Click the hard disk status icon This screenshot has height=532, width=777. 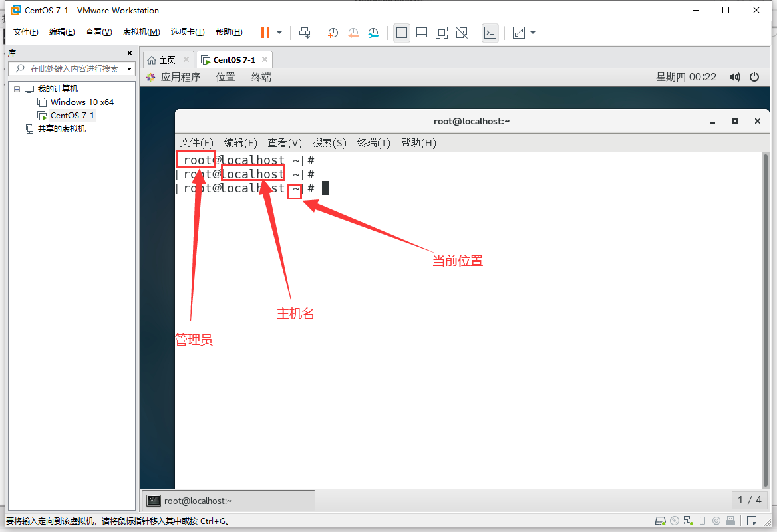coord(660,521)
